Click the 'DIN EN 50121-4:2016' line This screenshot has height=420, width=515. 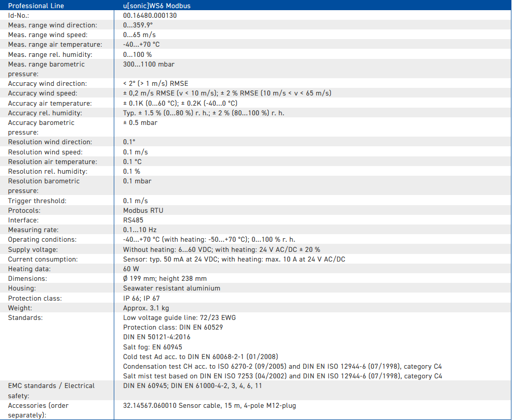pos(156,337)
